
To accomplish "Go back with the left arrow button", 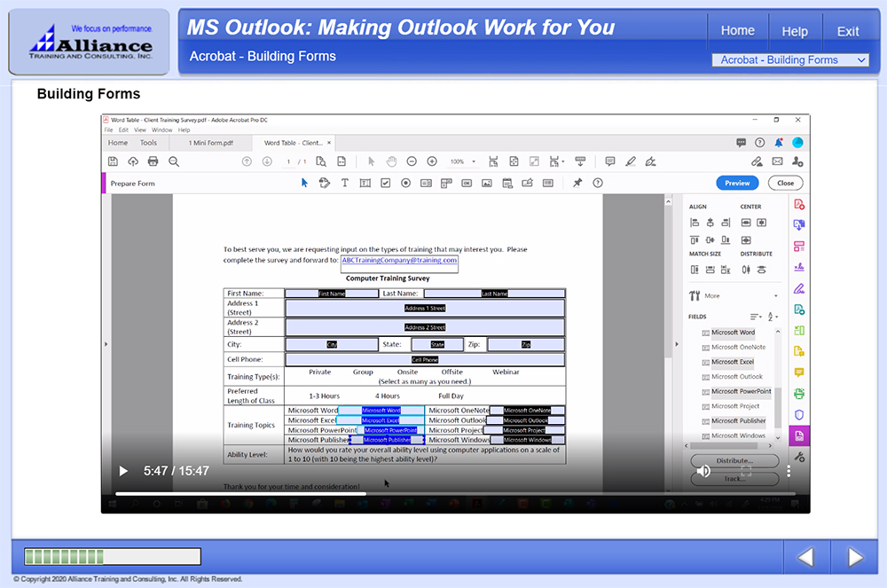I will click(805, 557).
